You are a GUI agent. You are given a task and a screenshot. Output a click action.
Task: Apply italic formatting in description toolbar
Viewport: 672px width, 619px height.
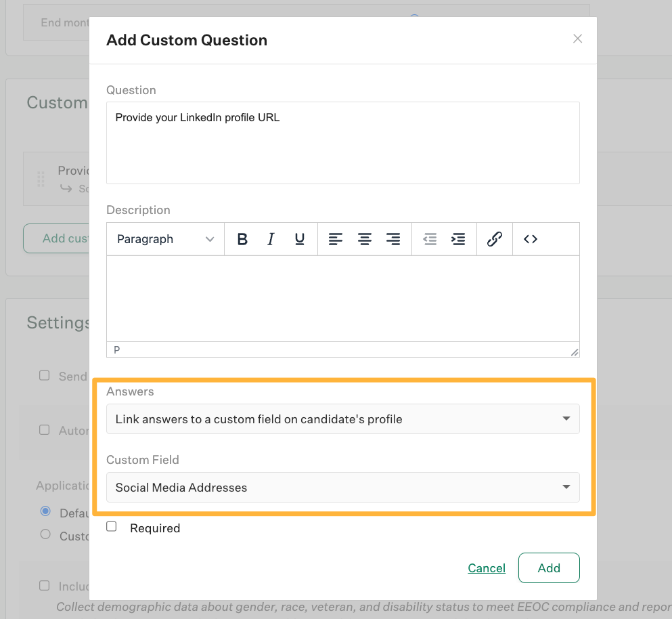click(x=271, y=239)
